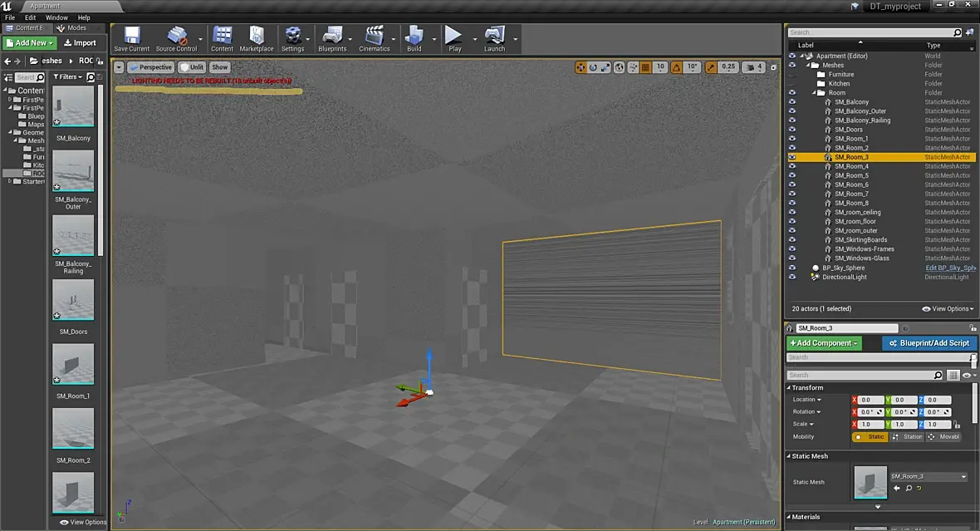Select the SM_Doors asset thumbnail
The width and height of the screenshot is (980, 531).
click(73, 300)
